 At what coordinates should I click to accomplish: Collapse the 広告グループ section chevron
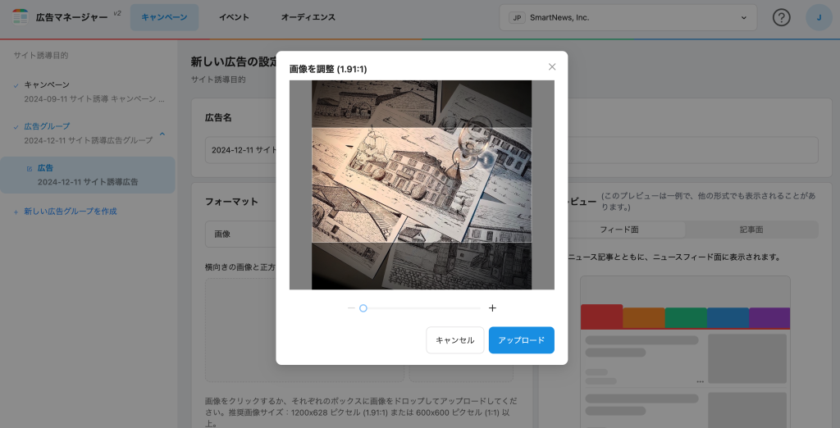pos(162,133)
